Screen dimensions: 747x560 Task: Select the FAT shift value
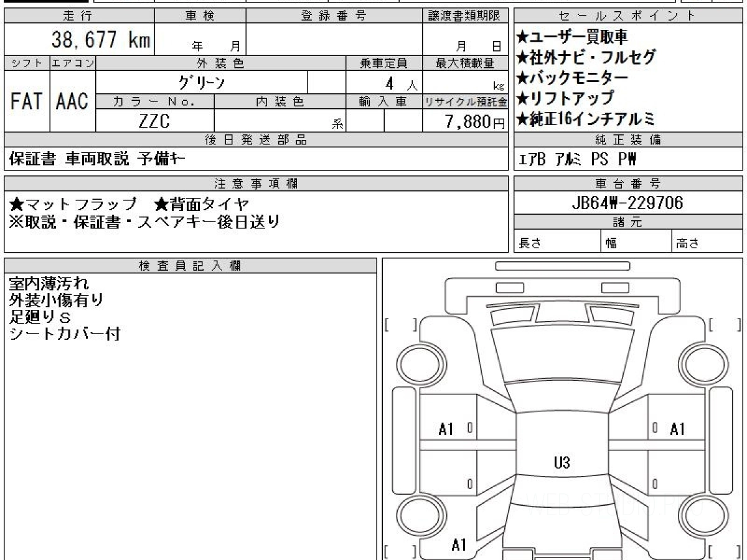27,101
